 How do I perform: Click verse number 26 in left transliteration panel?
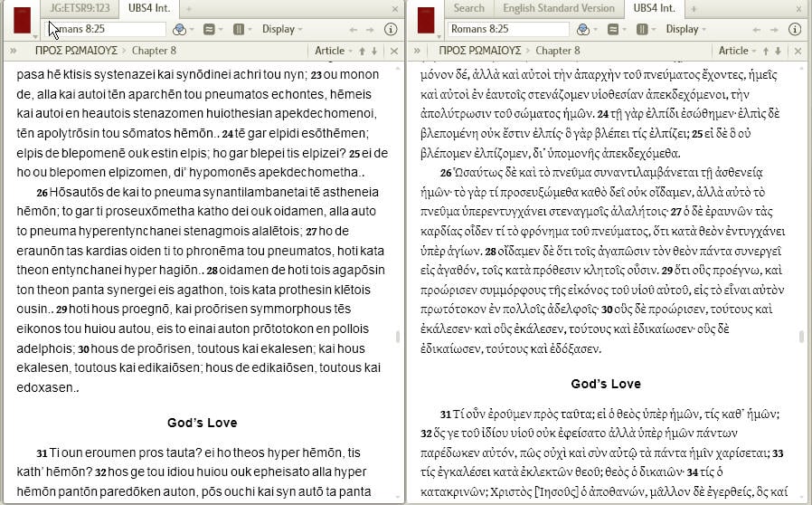tap(42, 193)
